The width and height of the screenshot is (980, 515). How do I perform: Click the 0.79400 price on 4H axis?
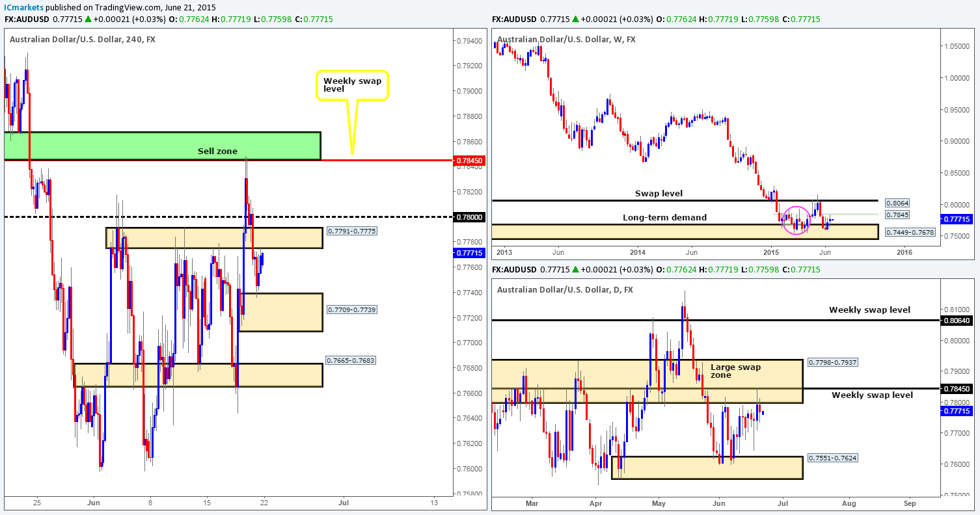[470, 41]
